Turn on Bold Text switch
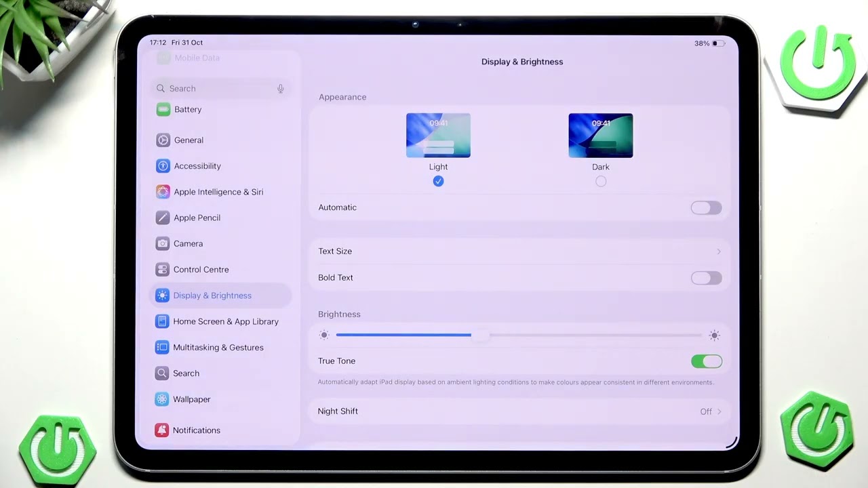This screenshot has width=868, height=488. 707,278
